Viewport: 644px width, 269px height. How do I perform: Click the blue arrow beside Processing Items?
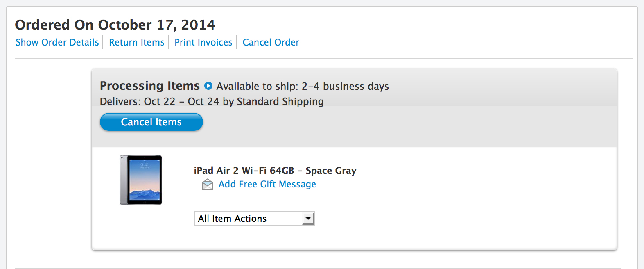208,86
